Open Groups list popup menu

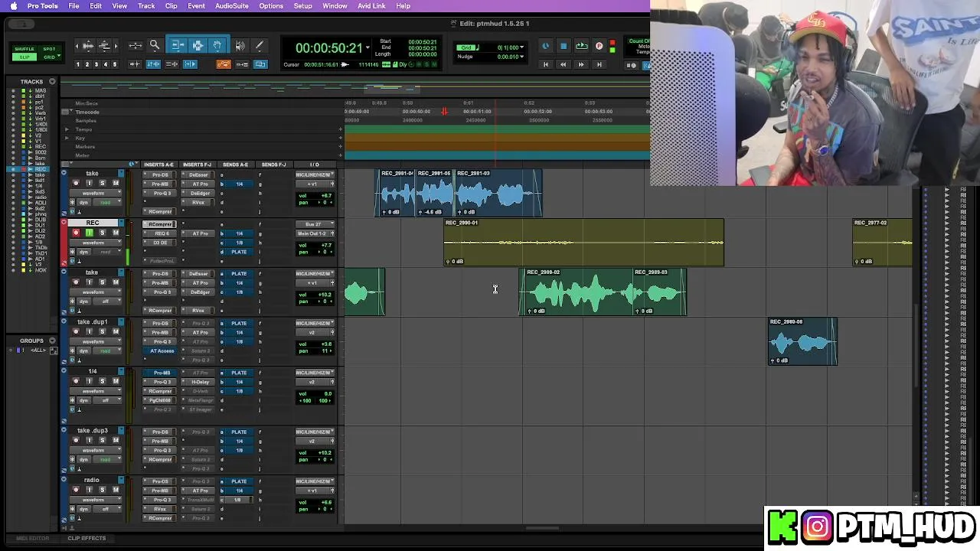click(52, 341)
